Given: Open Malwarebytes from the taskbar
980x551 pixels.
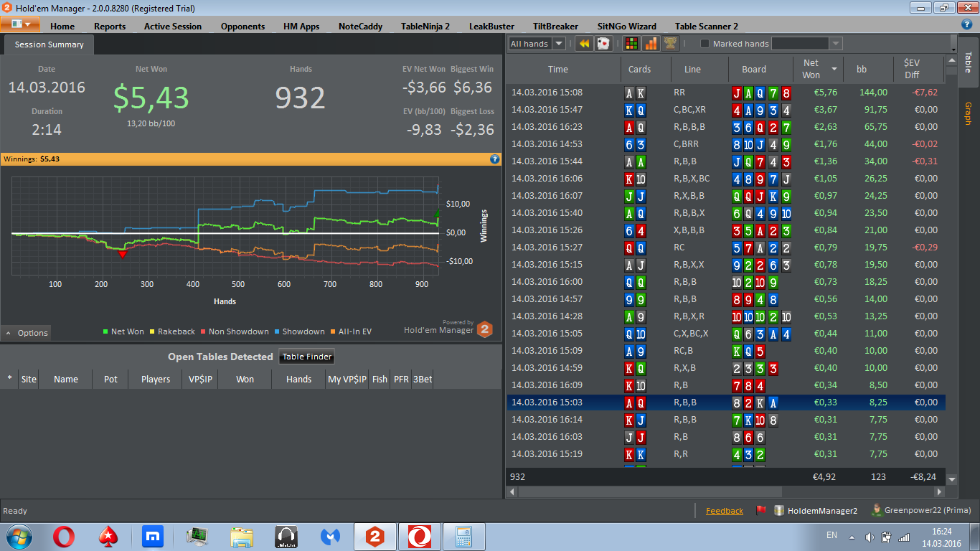Looking at the screenshot, I should [330, 537].
